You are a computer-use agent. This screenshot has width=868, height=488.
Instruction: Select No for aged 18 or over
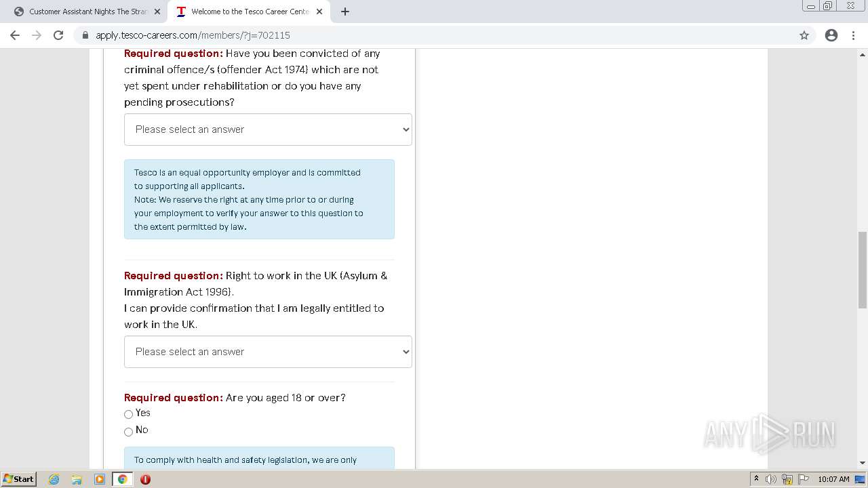click(128, 432)
